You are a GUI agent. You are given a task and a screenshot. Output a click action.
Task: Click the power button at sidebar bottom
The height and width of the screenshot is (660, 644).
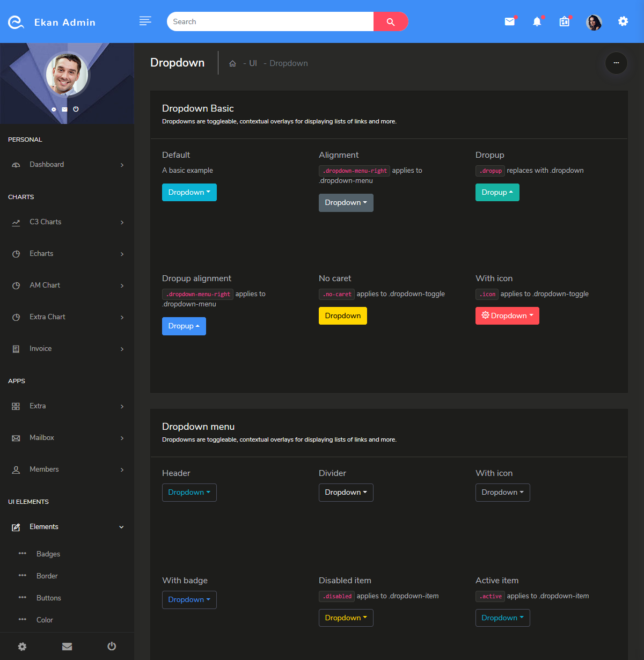pyautogui.click(x=112, y=646)
